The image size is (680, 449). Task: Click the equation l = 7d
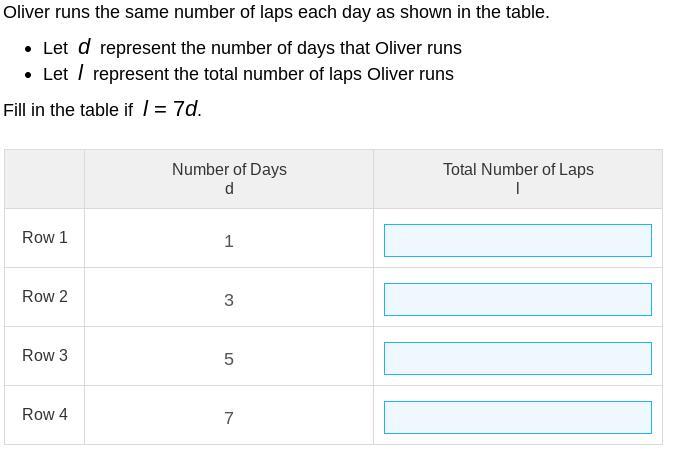pyautogui.click(x=171, y=109)
